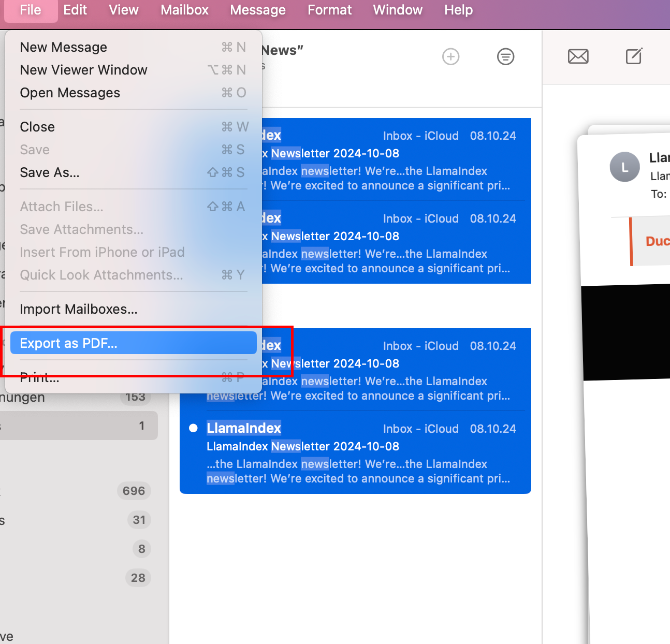Click the filter messages icon
This screenshot has height=644, width=670.
[506, 56]
